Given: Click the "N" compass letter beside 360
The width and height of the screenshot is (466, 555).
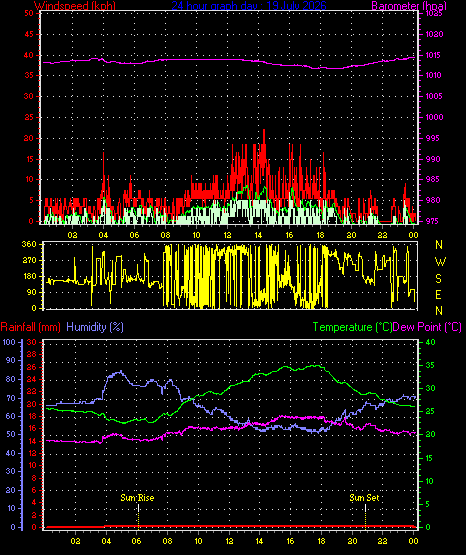Looking at the screenshot, I should pos(439,245).
